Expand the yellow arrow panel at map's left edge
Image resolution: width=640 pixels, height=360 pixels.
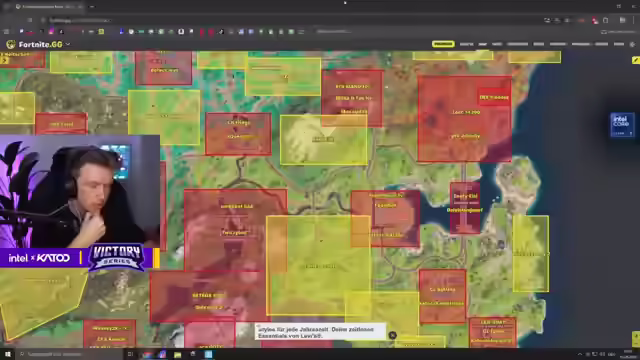point(4,60)
